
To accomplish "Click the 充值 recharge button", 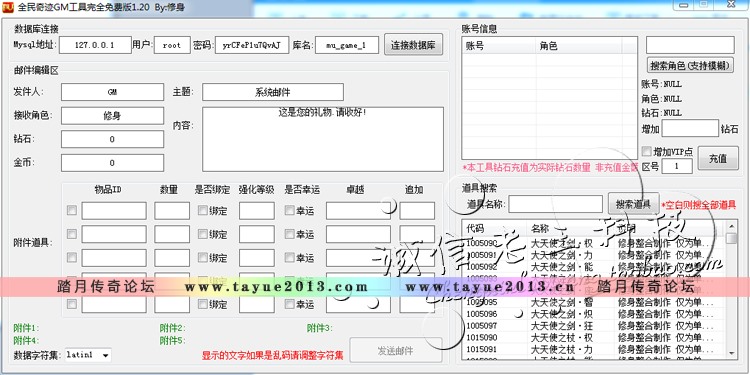I will click(717, 158).
